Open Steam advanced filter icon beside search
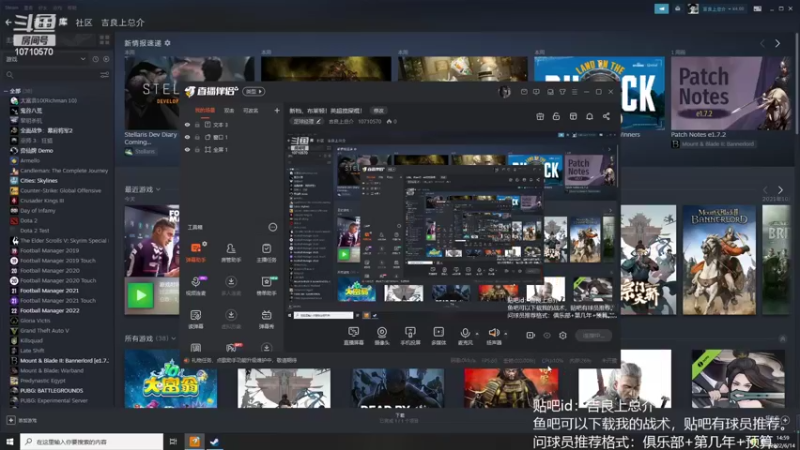This screenshot has height=450, width=800. pos(104,74)
